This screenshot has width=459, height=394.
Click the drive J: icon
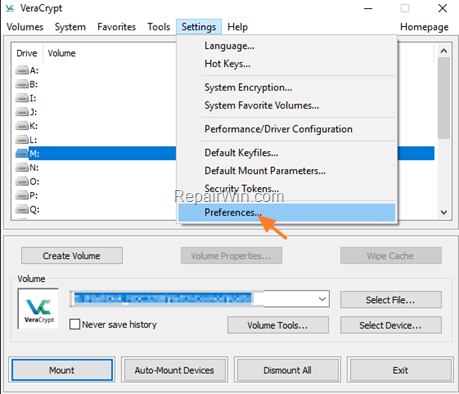(22, 112)
